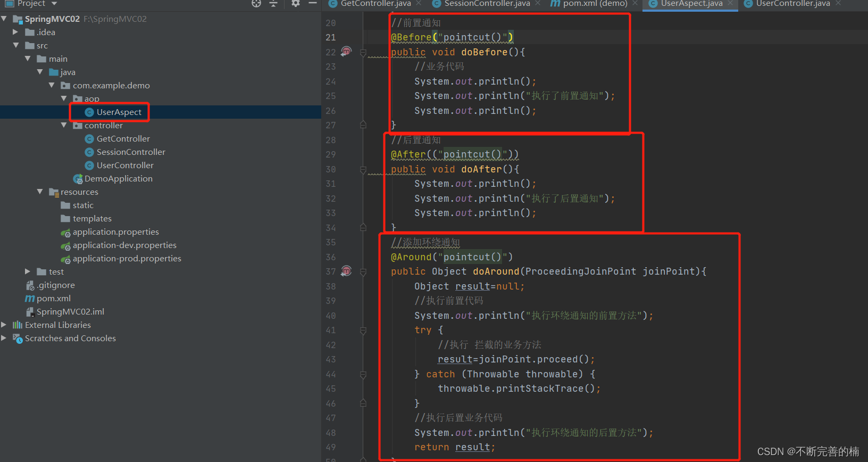Select .gitignore file
The height and width of the screenshot is (462, 868).
coord(56,285)
